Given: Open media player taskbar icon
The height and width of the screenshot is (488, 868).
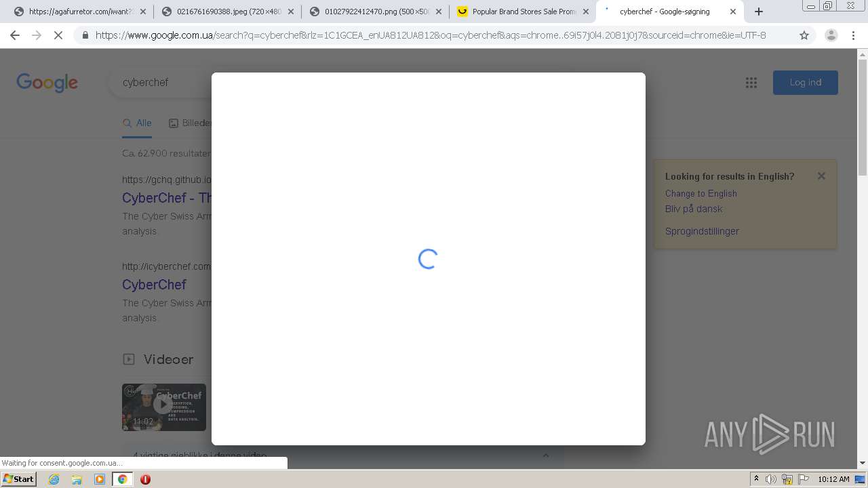Looking at the screenshot, I should [x=100, y=479].
